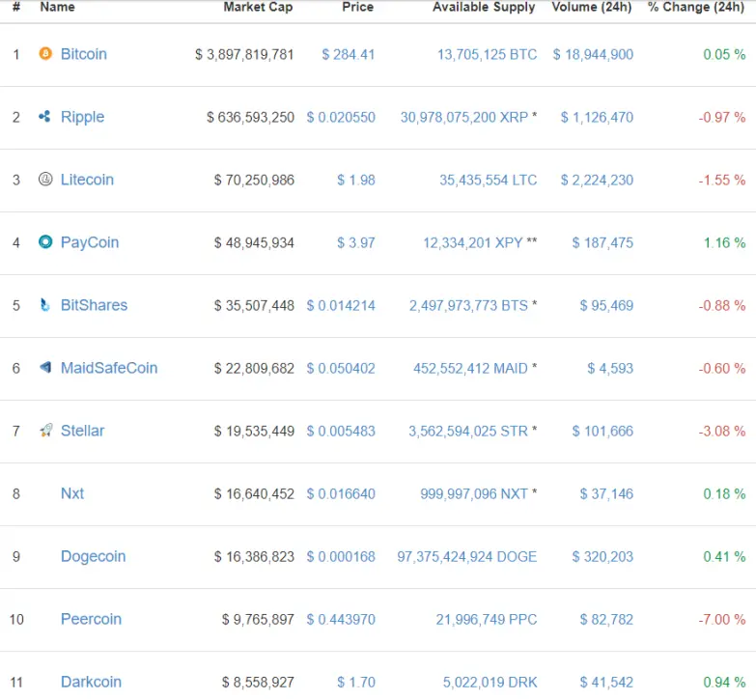756x700 pixels.
Task: Click Litecoin volume $ 2,224,230
Action: click(597, 180)
